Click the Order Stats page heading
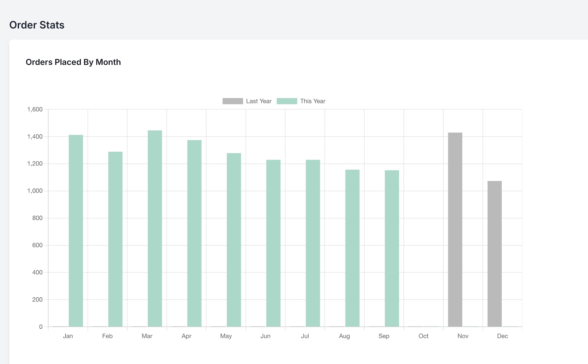588x364 pixels. click(x=37, y=25)
